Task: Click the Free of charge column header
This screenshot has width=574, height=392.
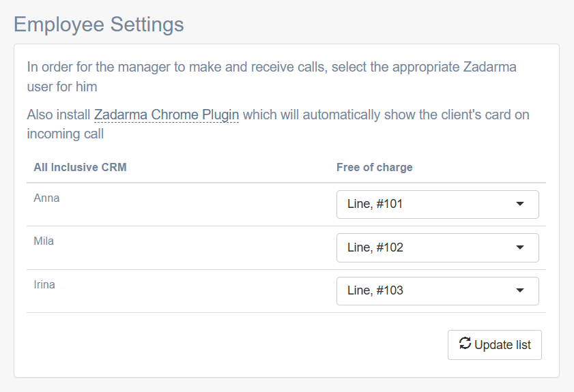Action: (x=375, y=167)
